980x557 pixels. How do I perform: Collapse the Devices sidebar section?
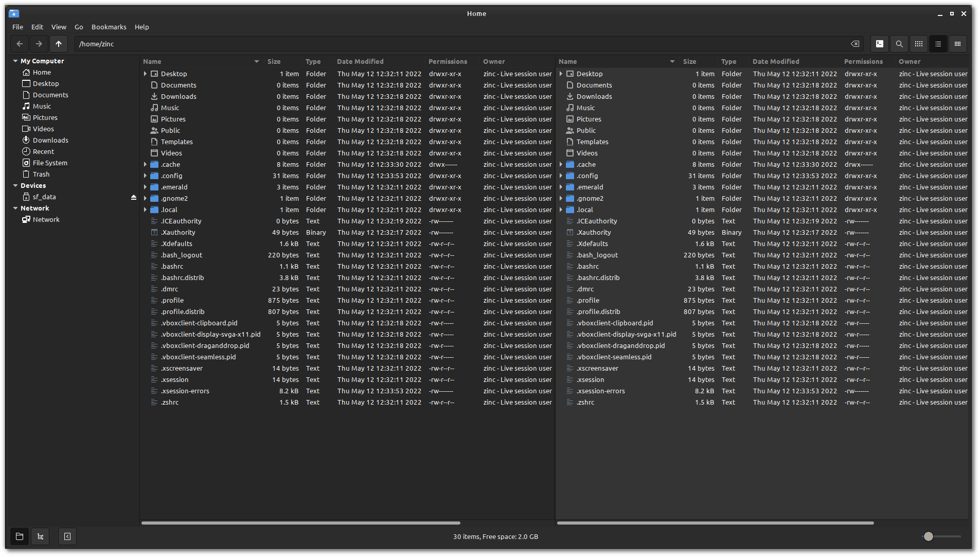coord(15,185)
